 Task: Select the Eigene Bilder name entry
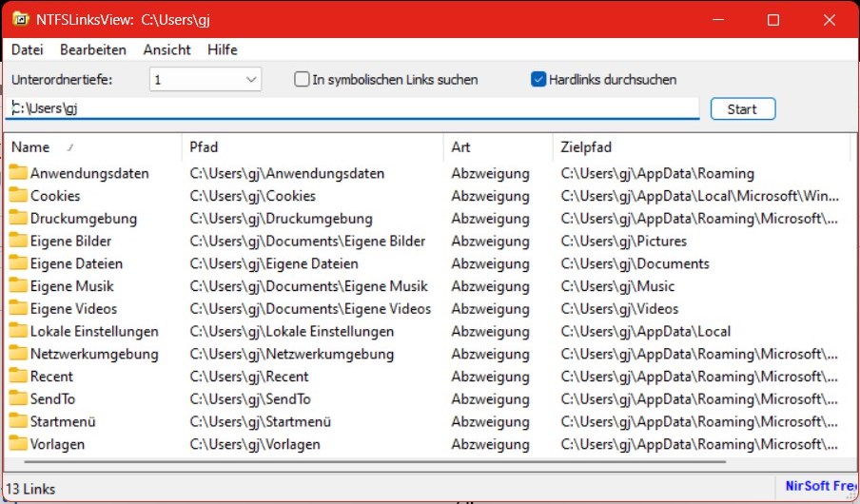pyautogui.click(x=70, y=241)
